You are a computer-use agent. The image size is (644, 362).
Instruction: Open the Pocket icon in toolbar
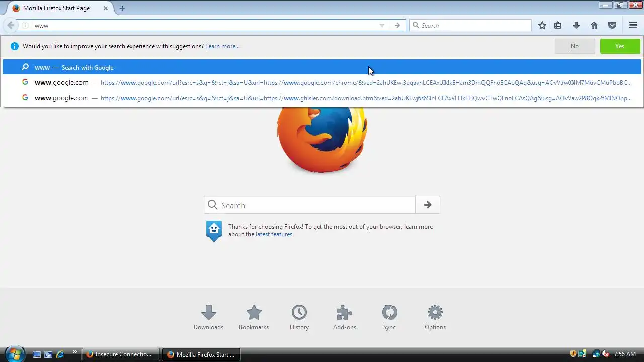pyautogui.click(x=612, y=25)
